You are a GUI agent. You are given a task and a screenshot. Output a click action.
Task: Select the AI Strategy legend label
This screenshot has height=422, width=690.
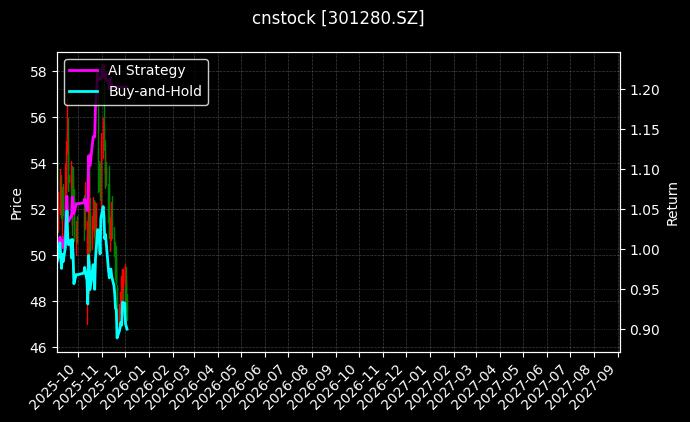tap(146, 70)
